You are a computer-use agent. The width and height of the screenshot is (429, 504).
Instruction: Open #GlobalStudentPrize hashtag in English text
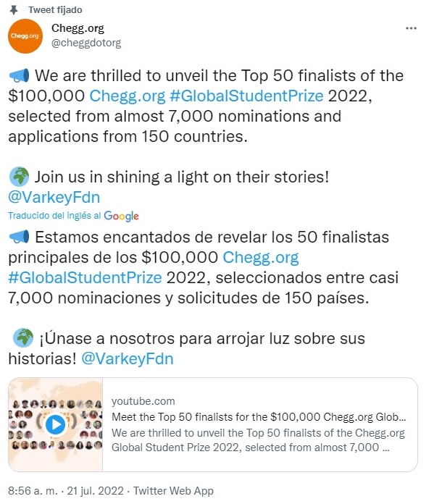(x=246, y=96)
